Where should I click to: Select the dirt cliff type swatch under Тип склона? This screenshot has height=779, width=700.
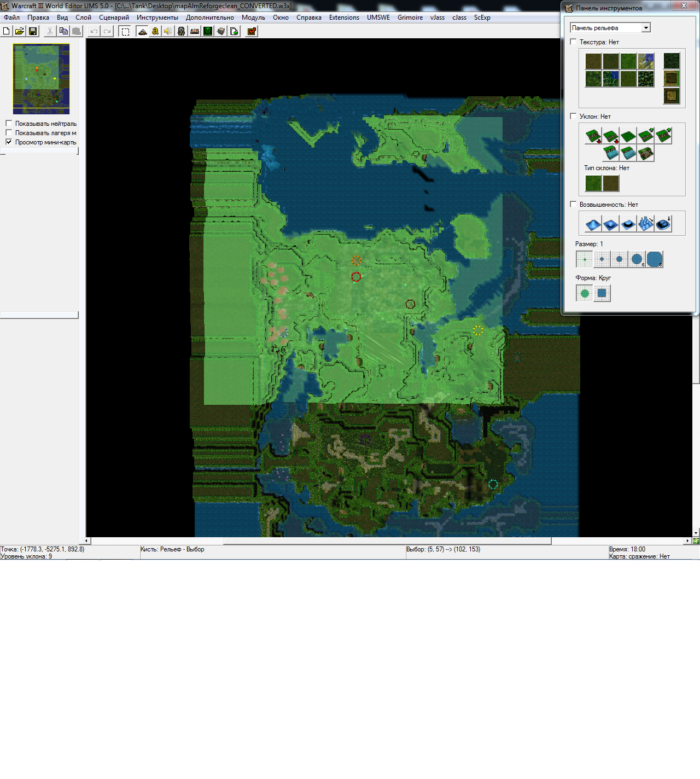point(611,183)
